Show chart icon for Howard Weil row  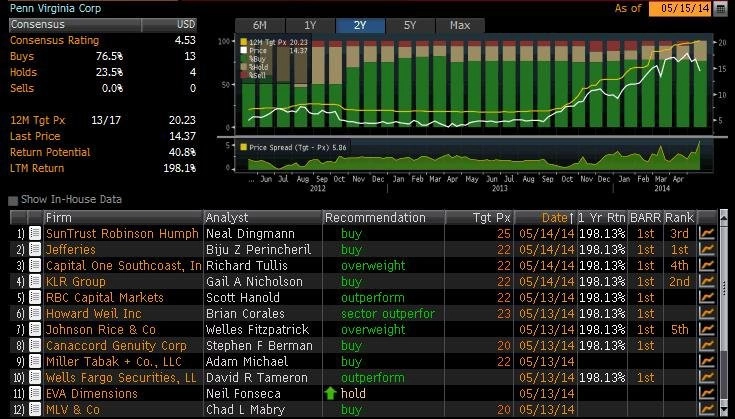point(707,313)
